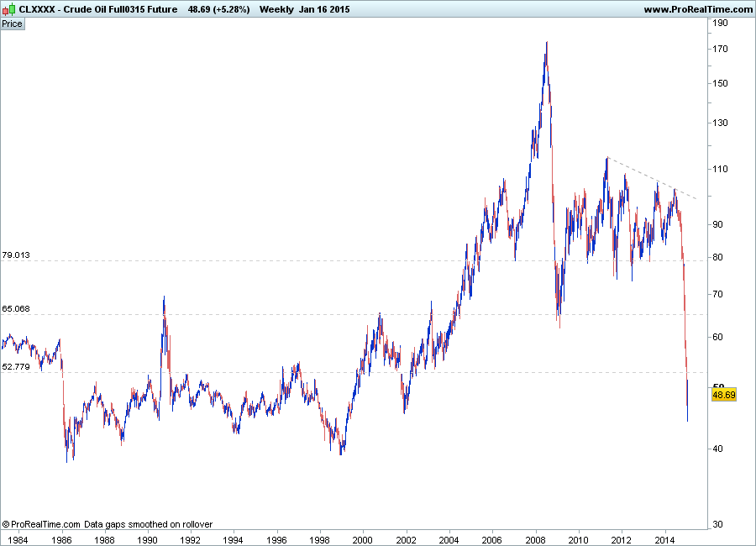Click the 65.068 horizontal level label
This screenshot has width=756, height=546.
(x=16, y=308)
